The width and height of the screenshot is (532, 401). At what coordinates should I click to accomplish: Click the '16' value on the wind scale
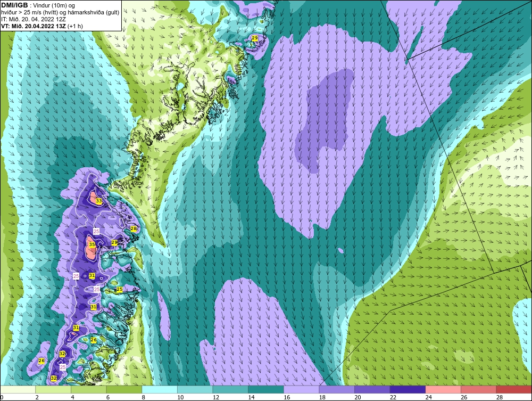pos(287,397)
